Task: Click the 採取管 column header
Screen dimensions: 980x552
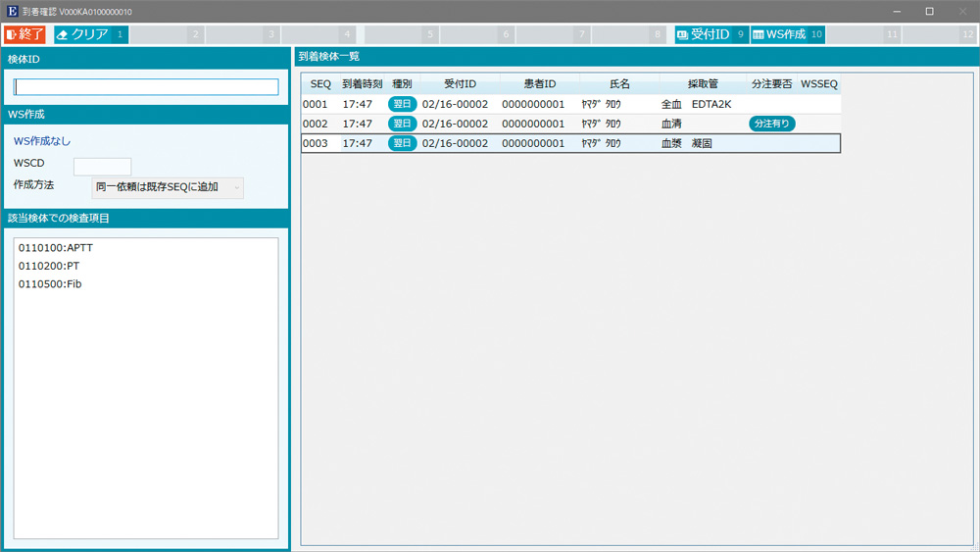Action: (703, 84)
